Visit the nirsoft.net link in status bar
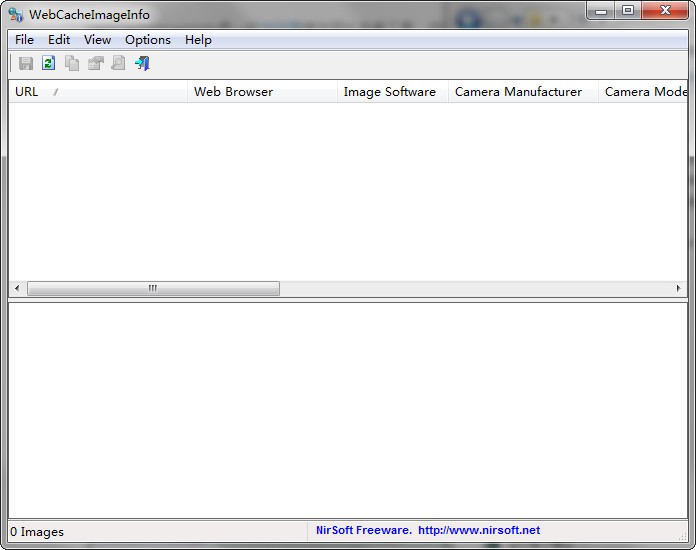The image size is (696, 550). 478,530
